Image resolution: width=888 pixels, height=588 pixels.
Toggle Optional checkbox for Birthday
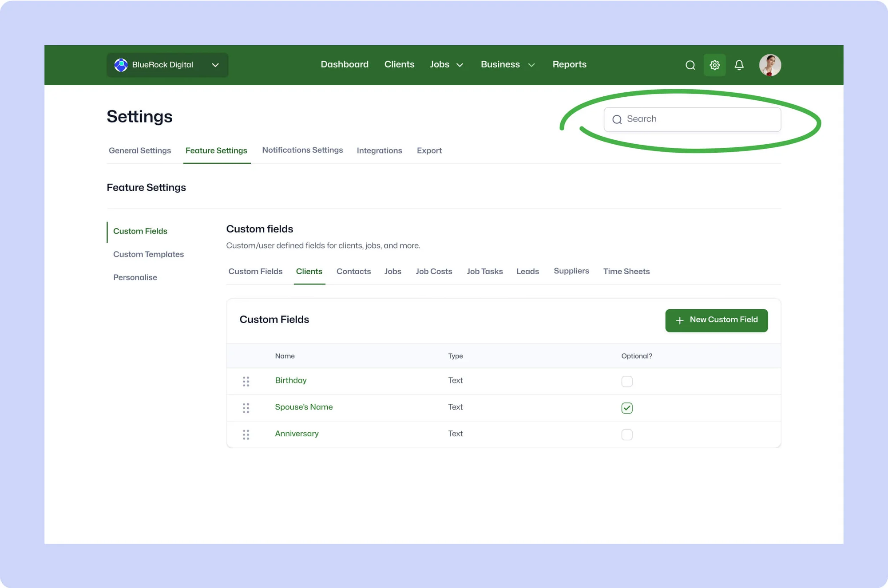(627, 381)
